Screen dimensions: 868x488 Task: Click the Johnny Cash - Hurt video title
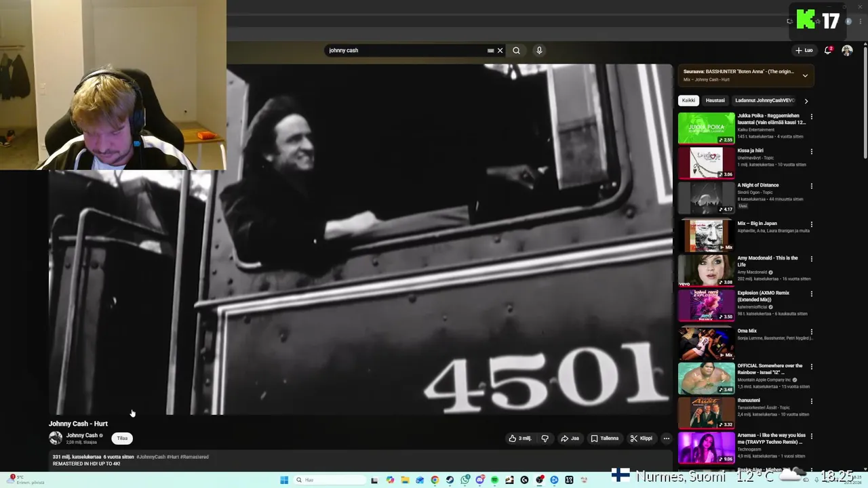78,424
